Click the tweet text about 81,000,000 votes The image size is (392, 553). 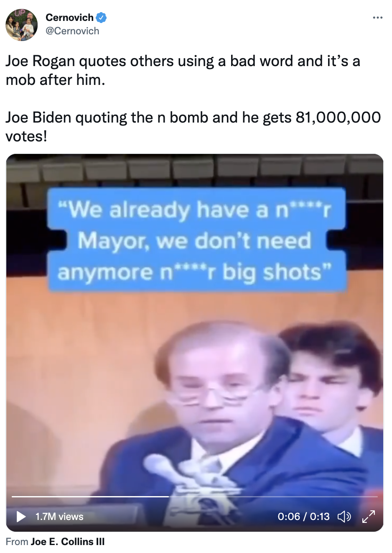tap(193, 127)
